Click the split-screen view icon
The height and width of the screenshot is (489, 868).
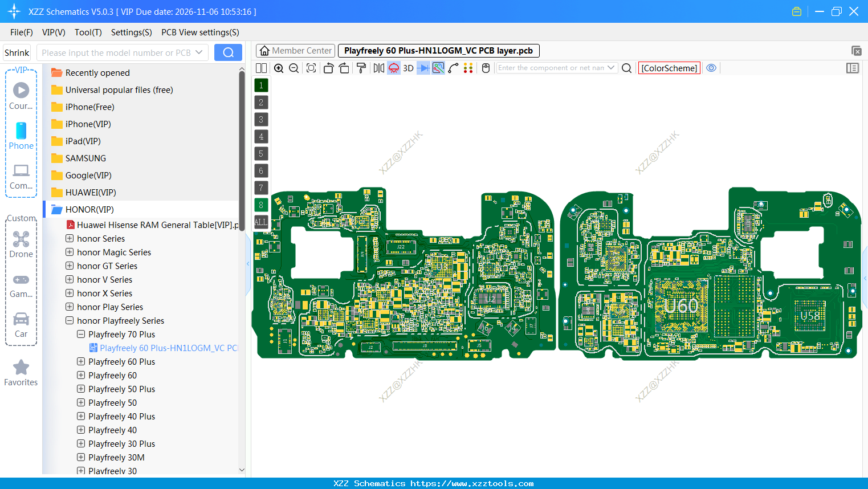pyautogui.click(x=262, y=68)
